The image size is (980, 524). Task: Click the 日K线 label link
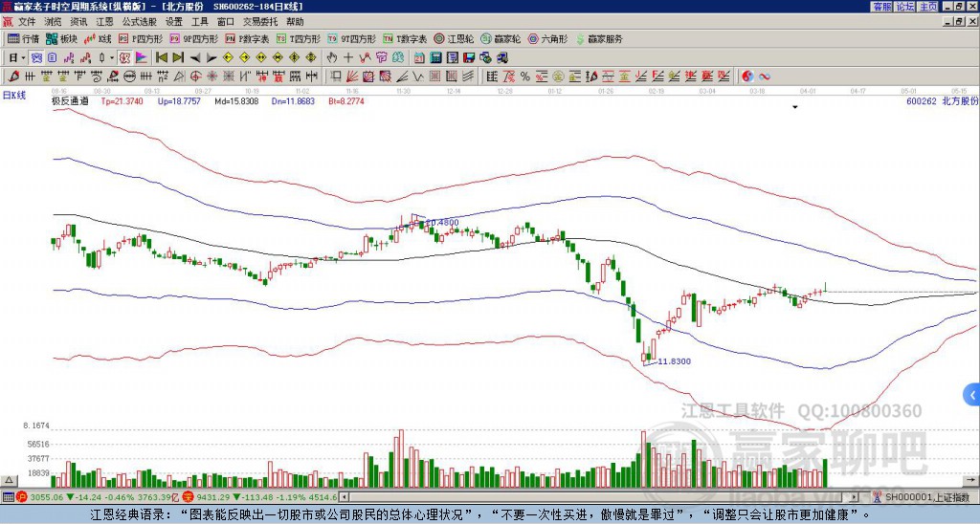[14, 96]
